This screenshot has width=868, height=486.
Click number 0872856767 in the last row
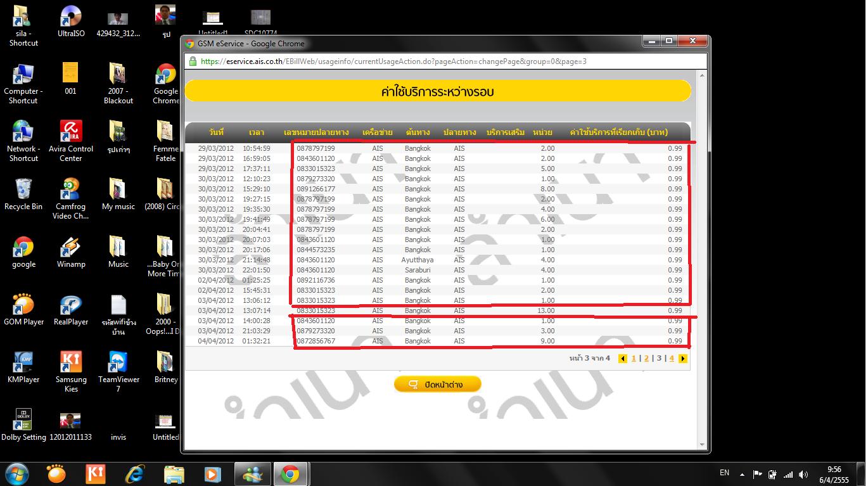(316, 341)
